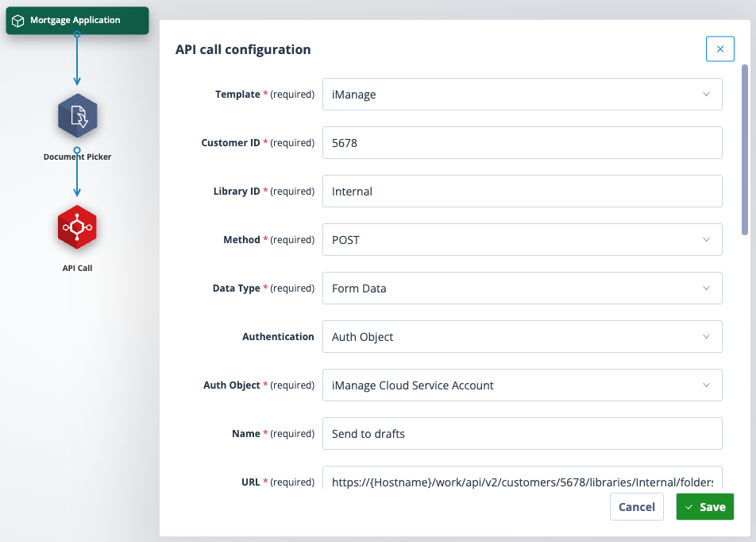Click the Library ID input field
The image size is (756, 542).
click(x=523, y=191)
